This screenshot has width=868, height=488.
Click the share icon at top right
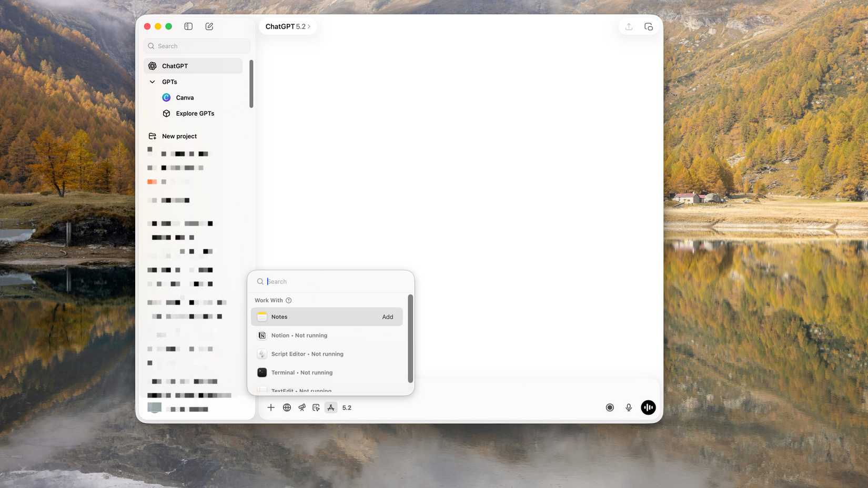(x=629, y=26)
